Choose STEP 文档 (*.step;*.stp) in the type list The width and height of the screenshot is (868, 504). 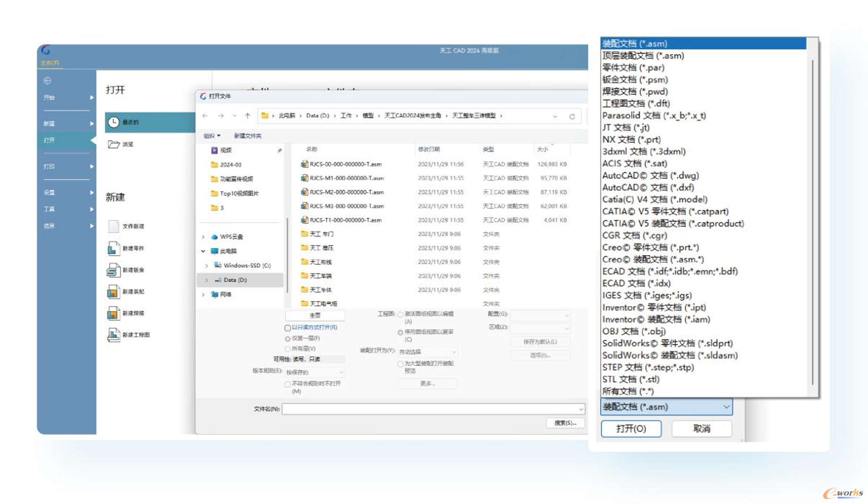[x=703, y=367]
